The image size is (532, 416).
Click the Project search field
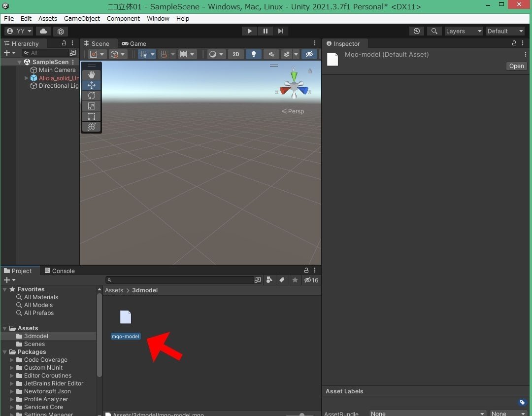(x=180, y=280)
